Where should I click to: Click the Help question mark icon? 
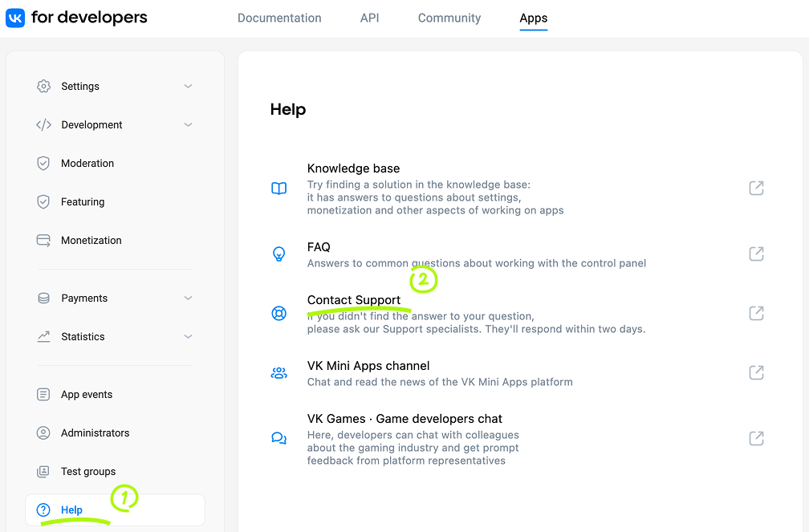click(x=43, y=510)
